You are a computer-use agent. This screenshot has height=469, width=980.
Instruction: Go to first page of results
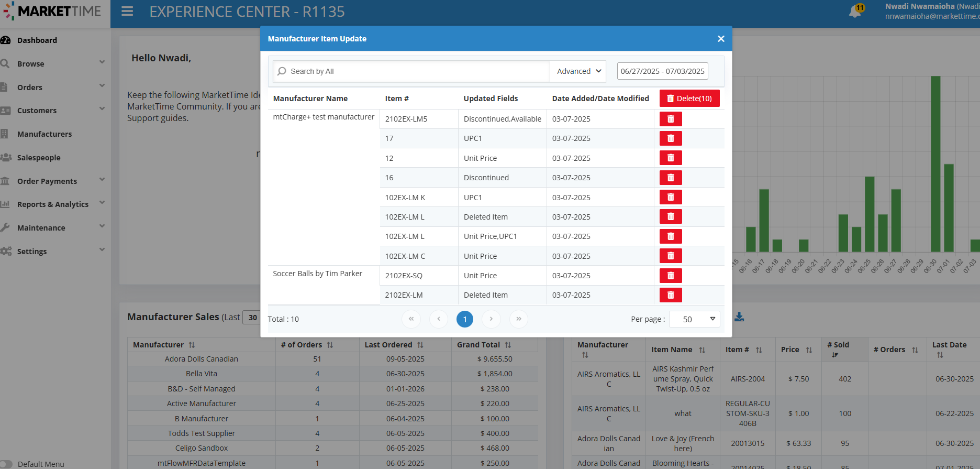(411, 319)
